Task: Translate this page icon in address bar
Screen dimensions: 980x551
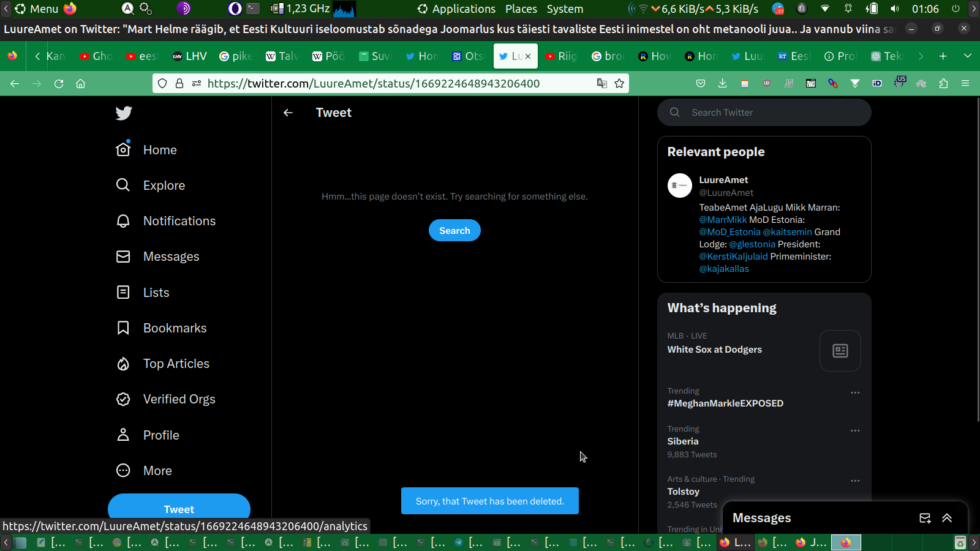Action: pos(602,83)
